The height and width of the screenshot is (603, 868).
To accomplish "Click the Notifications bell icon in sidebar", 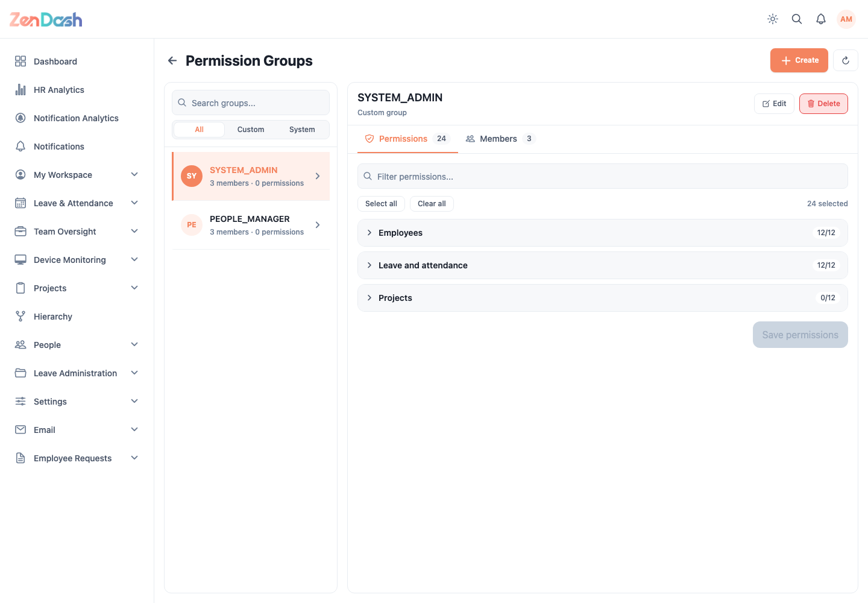I will (x=20, y=147).
